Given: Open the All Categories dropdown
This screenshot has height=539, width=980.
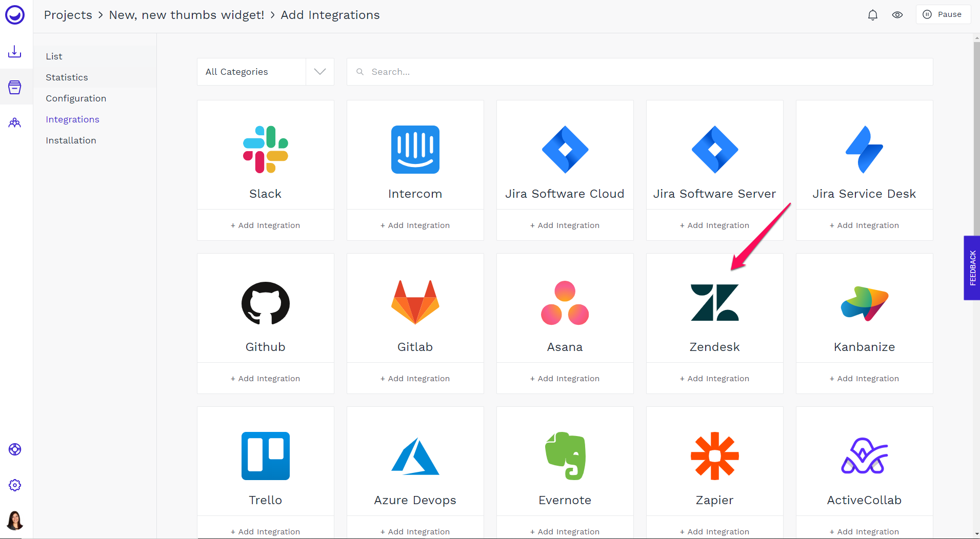Looking at the screenshot, I should 266,72.
